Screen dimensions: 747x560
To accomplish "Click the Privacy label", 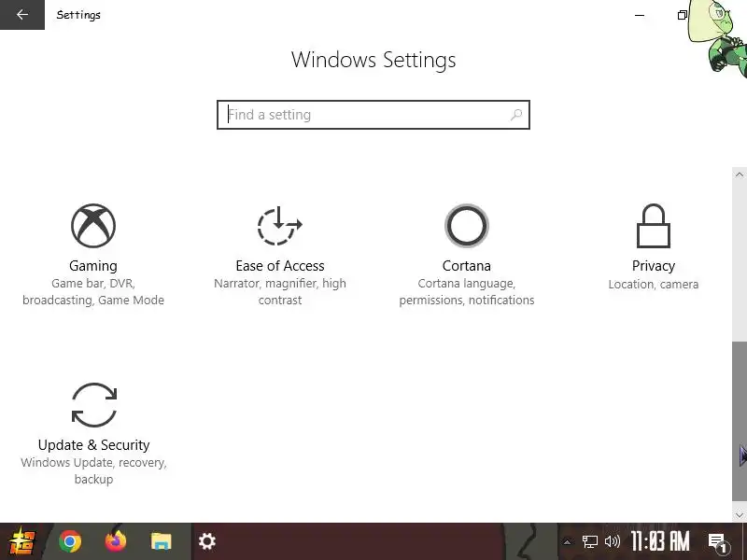I will (654, 266).
